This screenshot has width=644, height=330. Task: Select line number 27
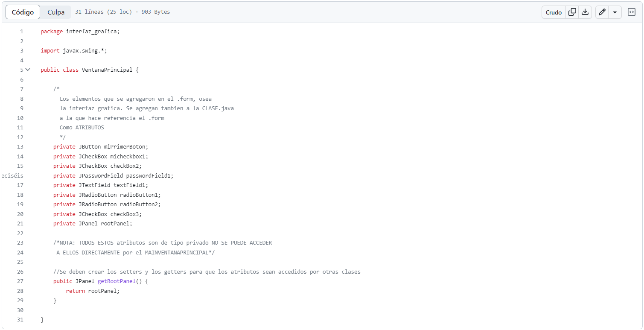(20, 281)
